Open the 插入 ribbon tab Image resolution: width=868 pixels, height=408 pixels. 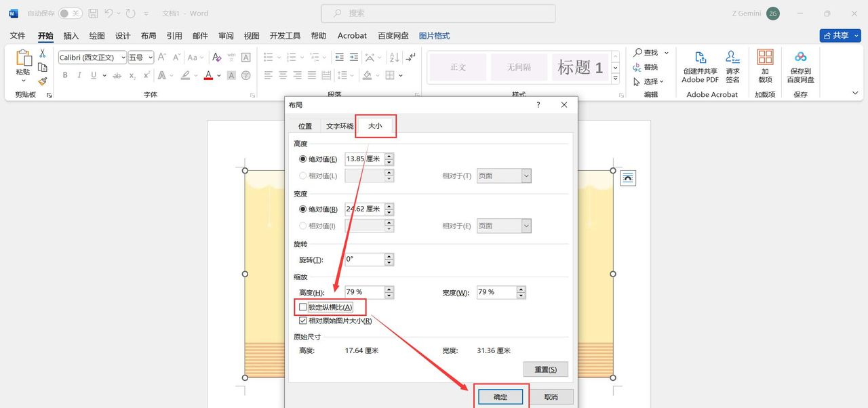(71, 35)
